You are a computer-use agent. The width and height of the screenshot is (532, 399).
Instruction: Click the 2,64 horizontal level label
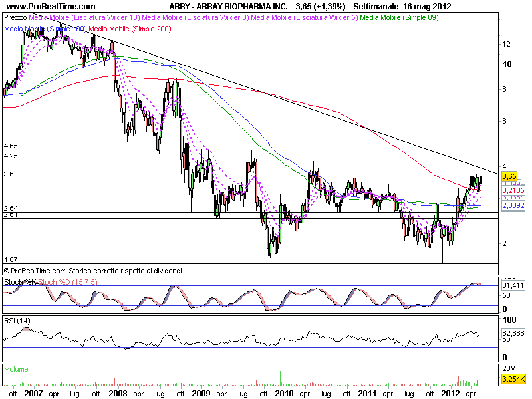11,208
